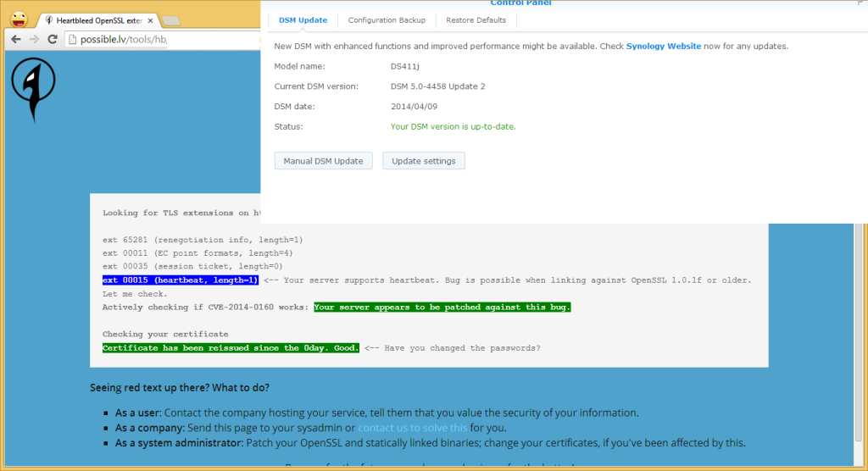
Task: Follow the 'contact us to solve this' link
Action: (412, 428)
